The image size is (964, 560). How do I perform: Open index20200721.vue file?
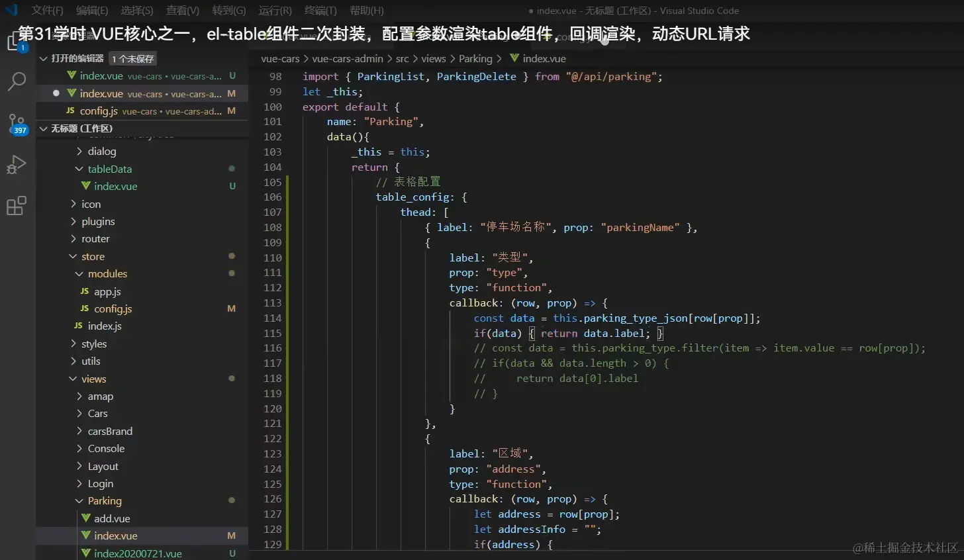click(x=142, y=553)
